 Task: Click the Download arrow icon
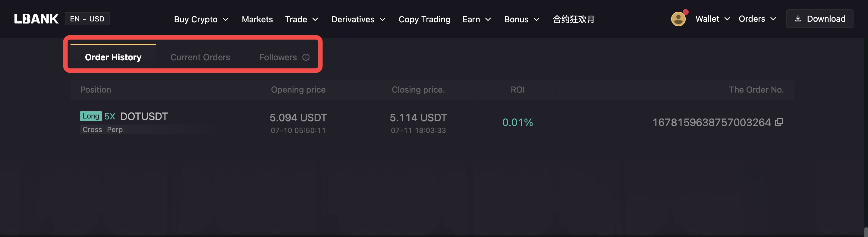click(797, 18)
